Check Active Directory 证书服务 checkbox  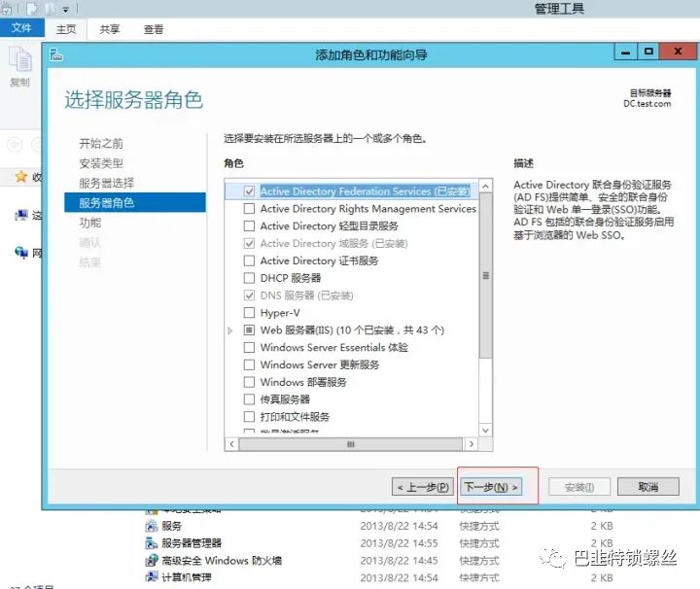click(x=249, y=260)
